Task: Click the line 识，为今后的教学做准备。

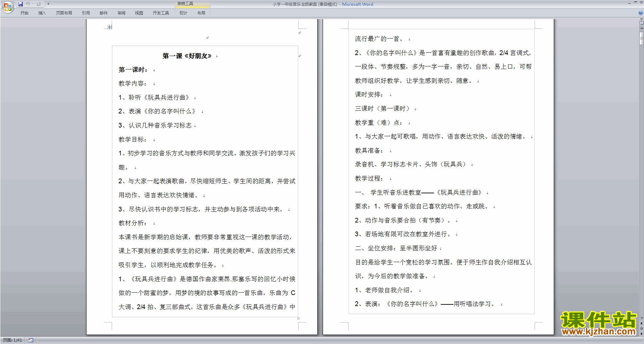Action: coord(392,276)
